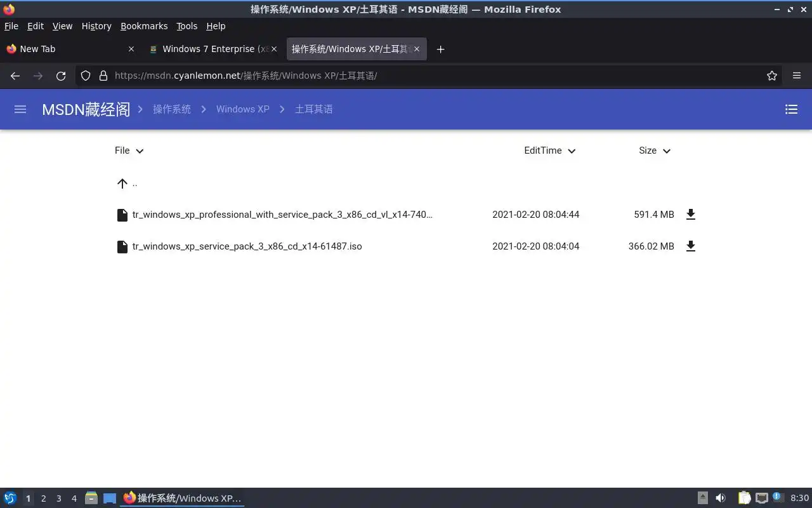Go to MSDN藏经阁 home link
The image size is (812, 508).
click(x=86, y=109)
